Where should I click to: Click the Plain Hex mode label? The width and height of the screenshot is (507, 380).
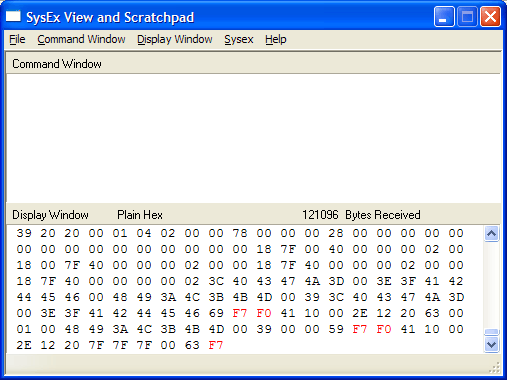[140, 215]
